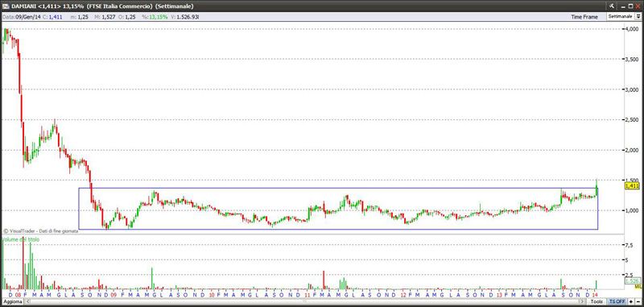Maximize the chart window
The height and width of the screenshot is (307, 644).
[x=630, y=6]
